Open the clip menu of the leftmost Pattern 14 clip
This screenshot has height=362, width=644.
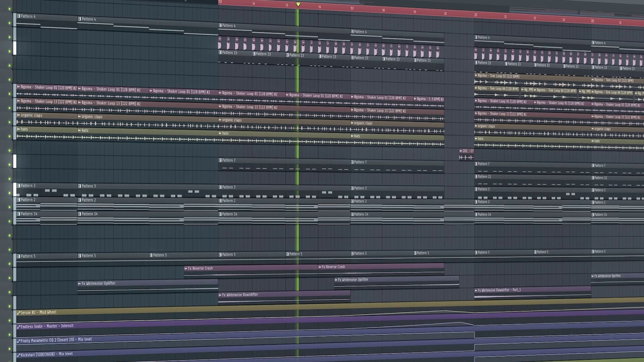pyautogui.click(x=19, y=214)
